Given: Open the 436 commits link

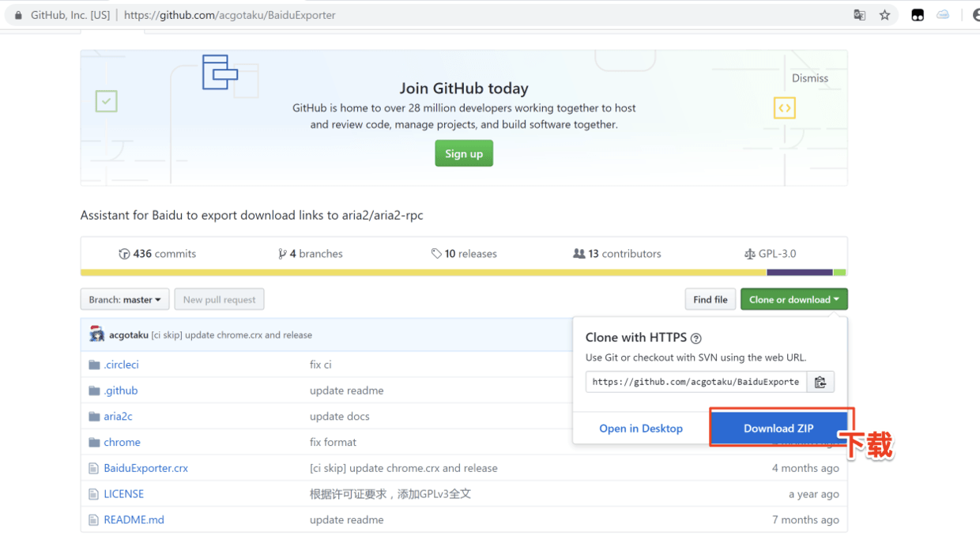Looking at the screenshot, I should click(x=157, y=254).
